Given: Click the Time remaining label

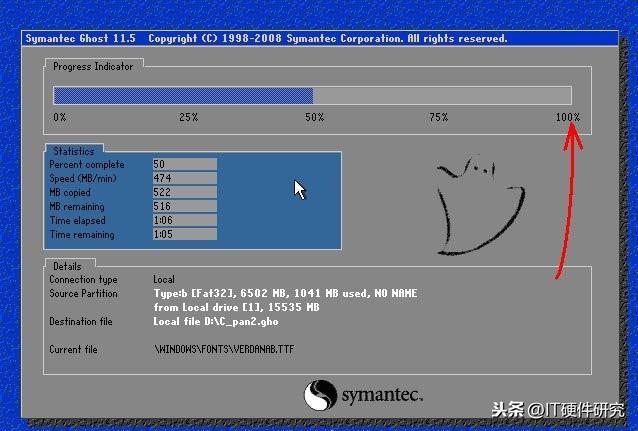Looking at the screenshot, I should coord(82,234).
